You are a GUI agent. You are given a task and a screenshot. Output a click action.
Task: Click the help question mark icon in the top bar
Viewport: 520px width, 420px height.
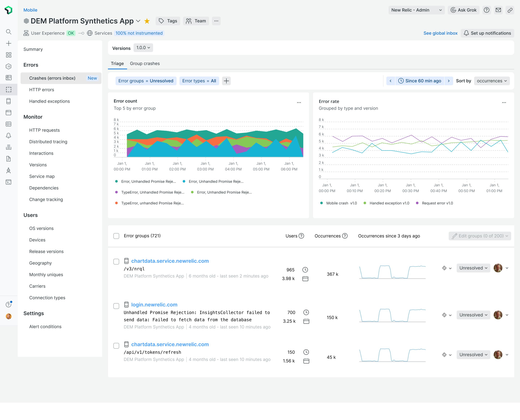[x=487, y=10]
